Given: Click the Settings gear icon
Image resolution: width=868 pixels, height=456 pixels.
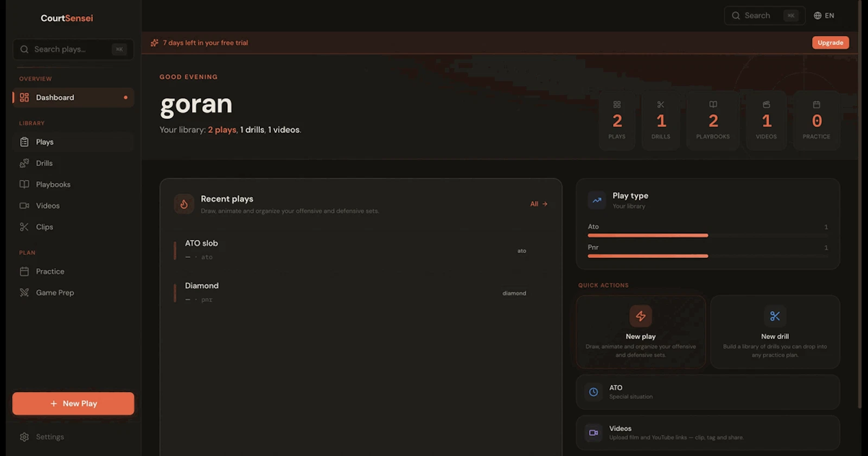Looking at the screenshot, I should pyautogui.click(x=24, y=437).
